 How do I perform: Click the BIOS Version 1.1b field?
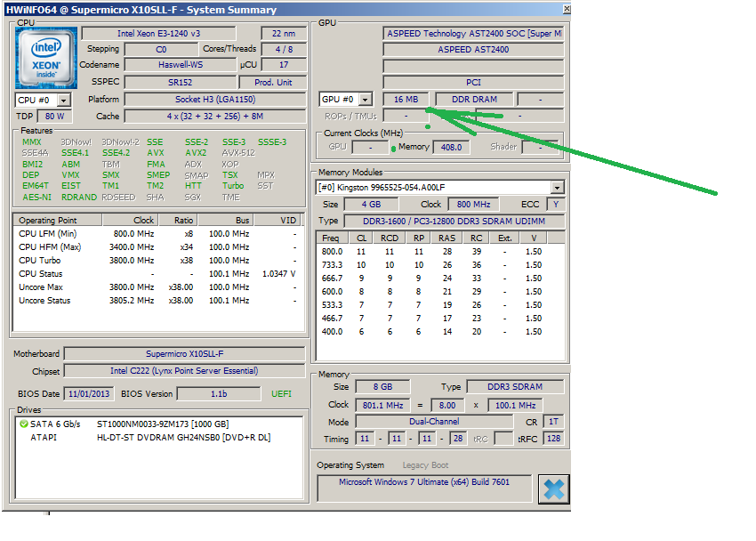[219, 394]
